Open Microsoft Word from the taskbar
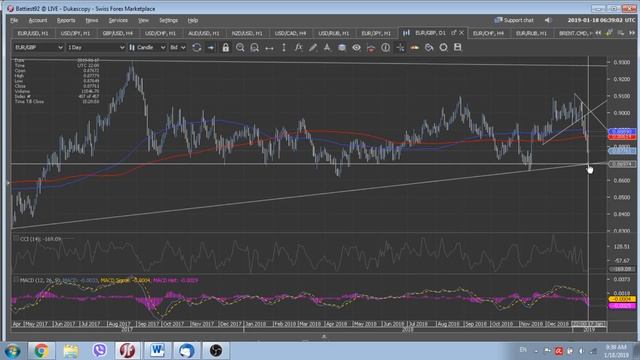Screen dimensions: 640x360 (157, 351)
